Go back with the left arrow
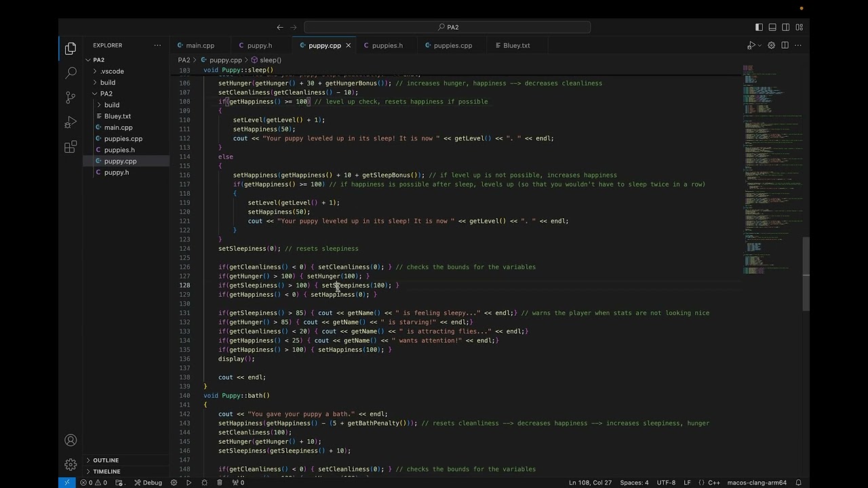This screenshot has height=488, width=868. coord(279,27)
